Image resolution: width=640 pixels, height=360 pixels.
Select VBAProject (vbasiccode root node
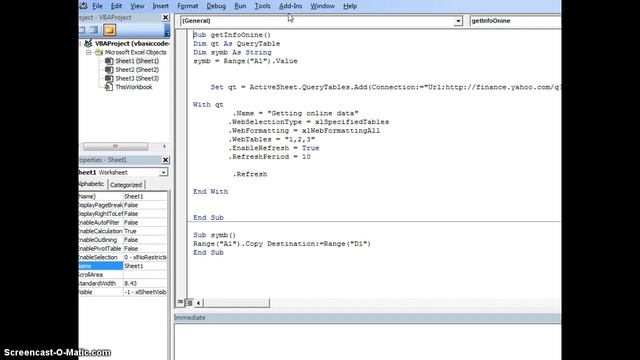132,43
